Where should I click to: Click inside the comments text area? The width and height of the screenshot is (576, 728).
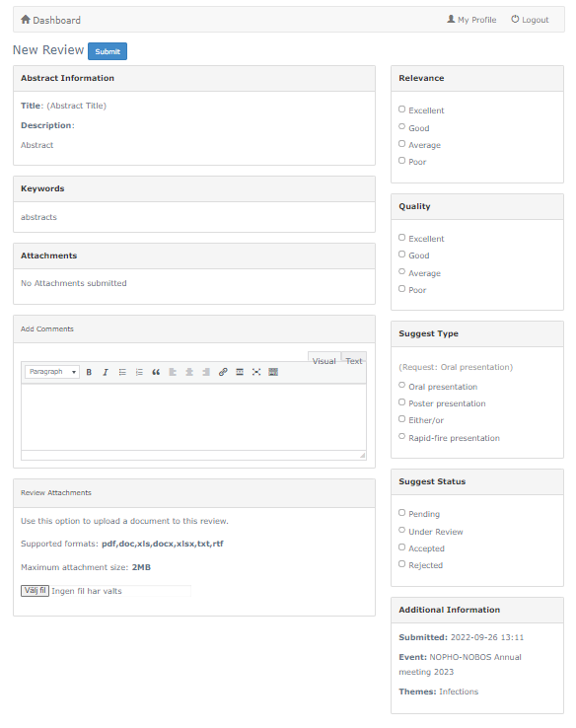coord(193,417)
